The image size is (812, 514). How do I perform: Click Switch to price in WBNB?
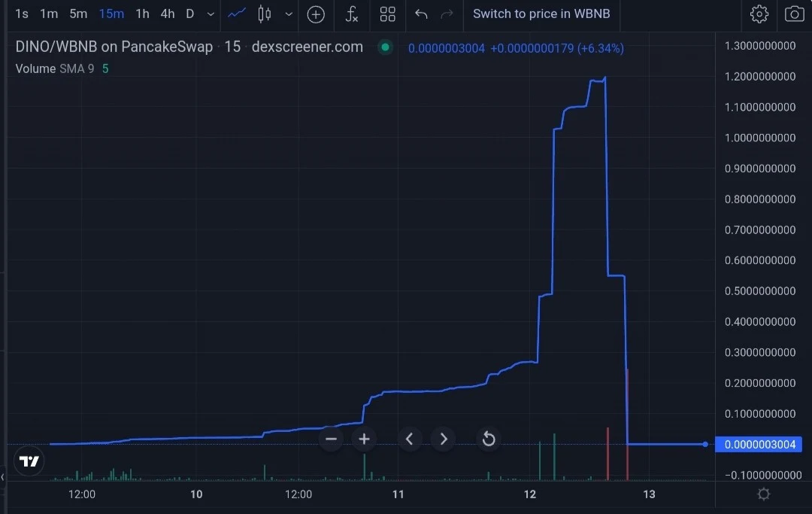[541, 14]
